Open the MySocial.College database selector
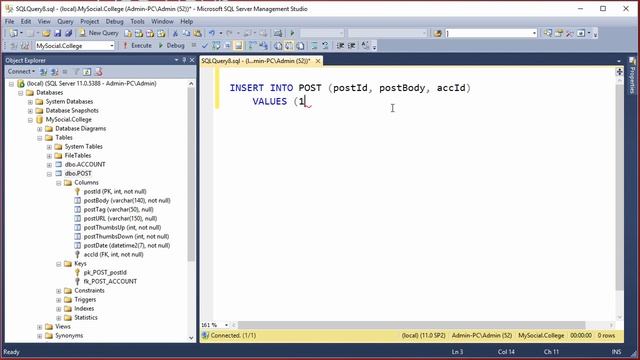The width and height of the screenshot is (640, 360). [75, 46]
